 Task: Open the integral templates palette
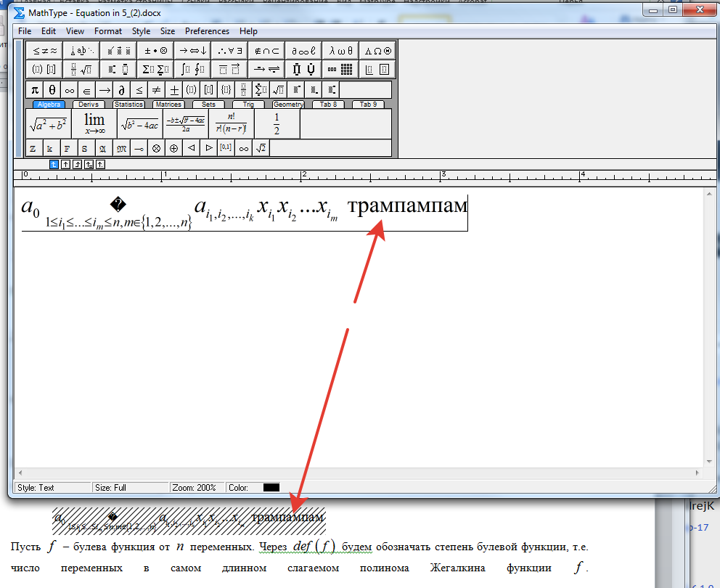[192, 70]
